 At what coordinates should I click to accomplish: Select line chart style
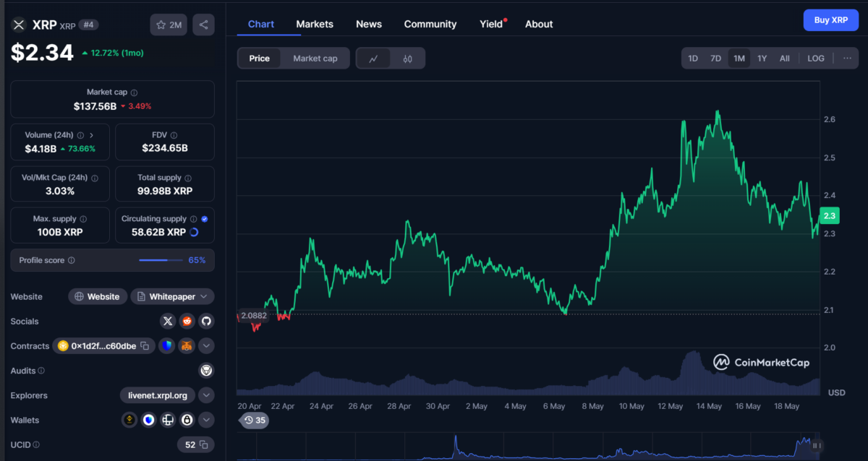[373, 59]
